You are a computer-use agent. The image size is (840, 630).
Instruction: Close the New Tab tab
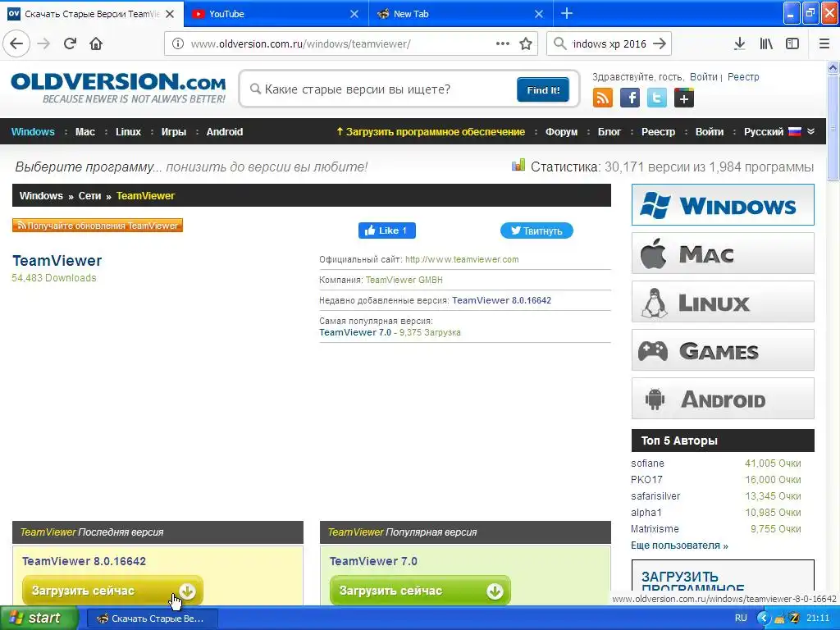click(x=539, y=14)
